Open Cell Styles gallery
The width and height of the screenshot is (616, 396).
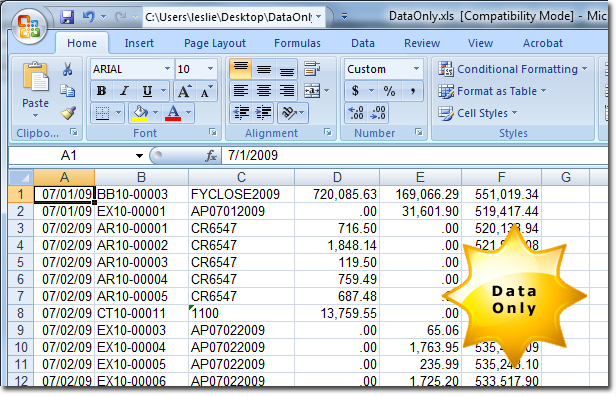tap(478, 113)
